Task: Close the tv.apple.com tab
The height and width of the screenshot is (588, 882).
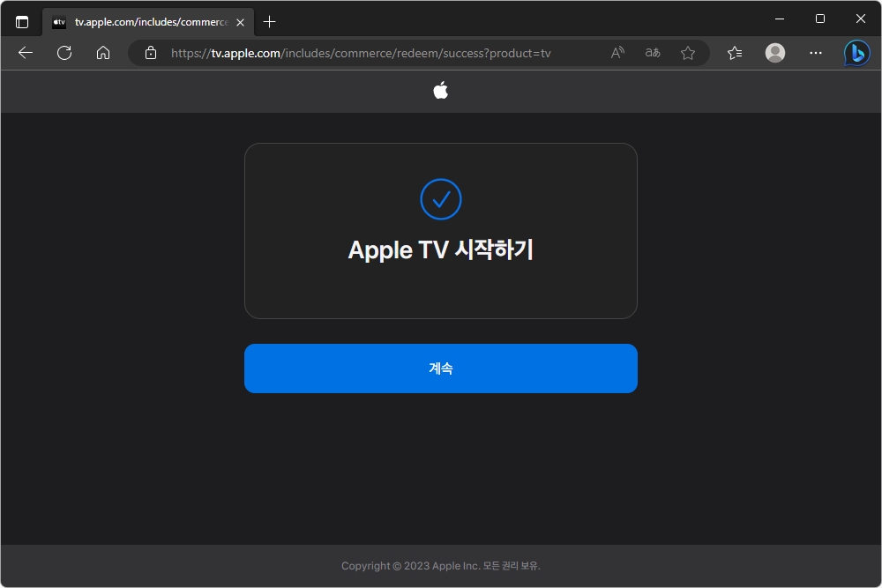Action: [240, 22]
